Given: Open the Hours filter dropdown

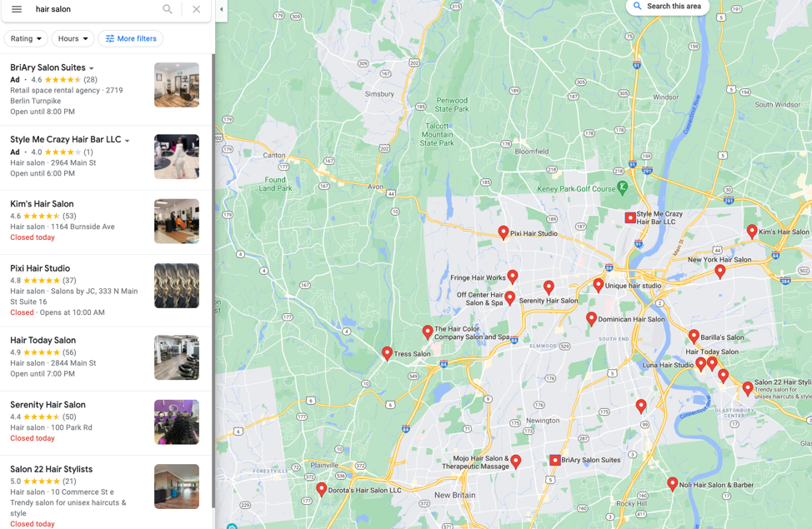Looking at the screenshot, I should pos(73,38).
